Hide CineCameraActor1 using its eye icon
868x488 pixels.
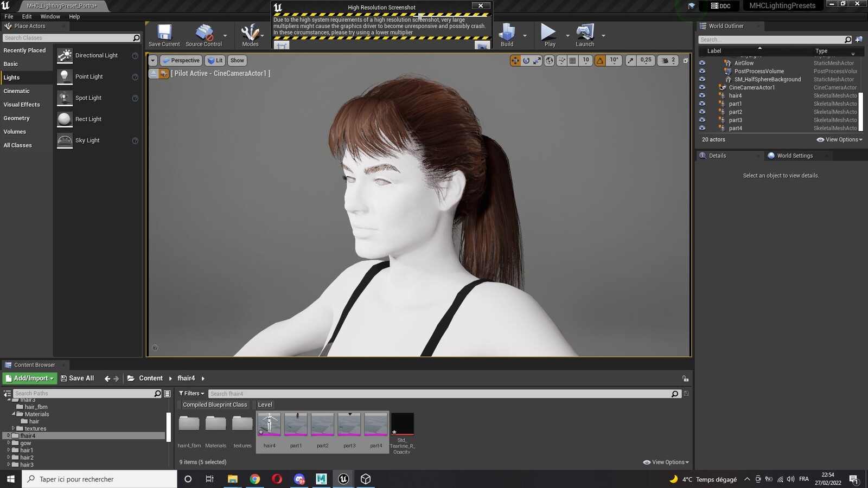tap(702, 87)
